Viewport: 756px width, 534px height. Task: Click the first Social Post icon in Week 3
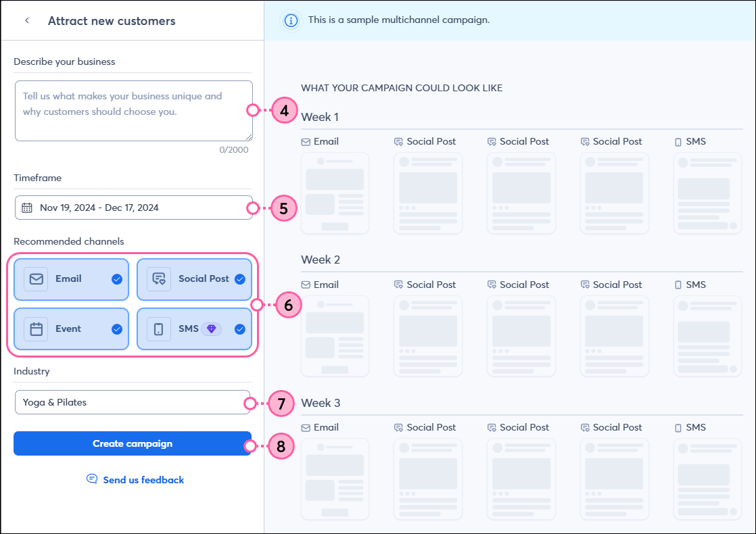click(398, 427)
